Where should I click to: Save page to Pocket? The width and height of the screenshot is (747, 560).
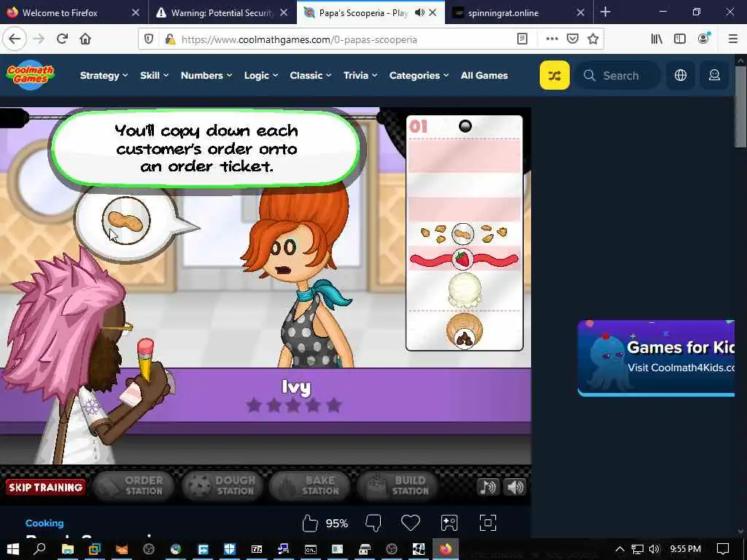pyautogui.click(x=573, y=39)
